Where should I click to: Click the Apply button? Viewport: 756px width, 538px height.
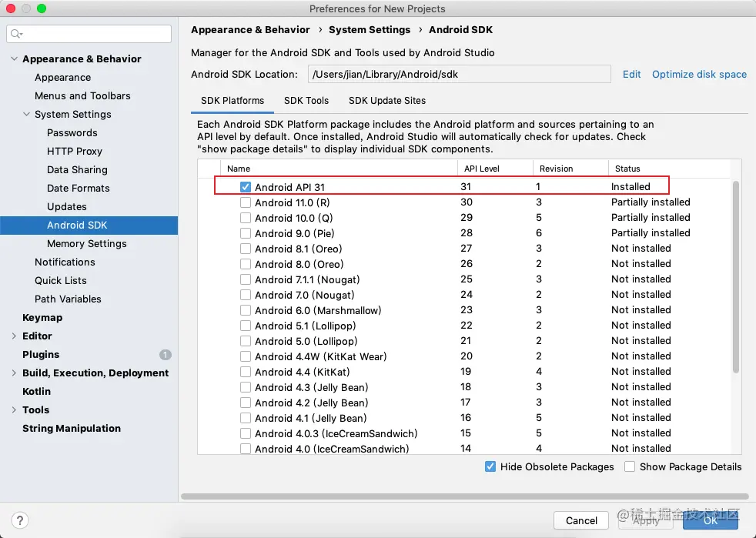click(646, 520)
